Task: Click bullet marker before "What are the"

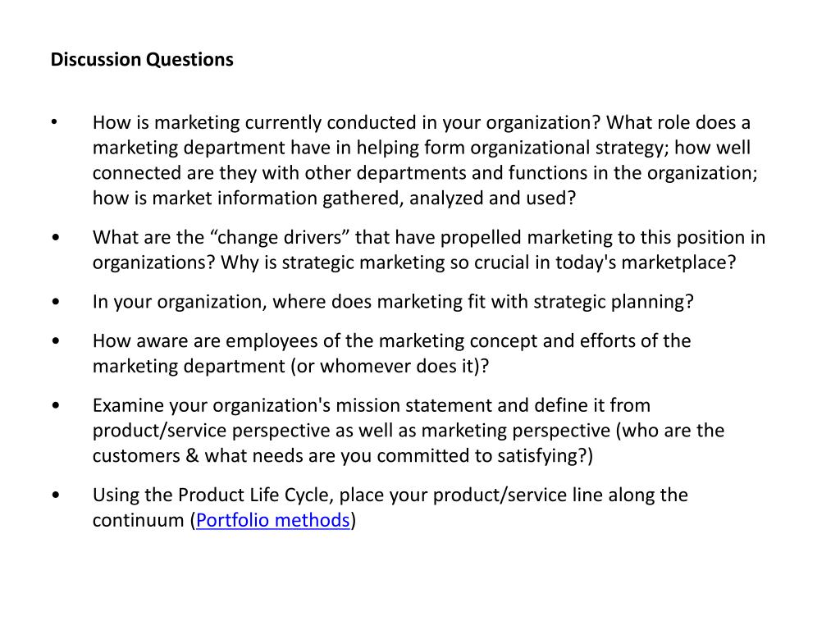Action: click(54, 238)
